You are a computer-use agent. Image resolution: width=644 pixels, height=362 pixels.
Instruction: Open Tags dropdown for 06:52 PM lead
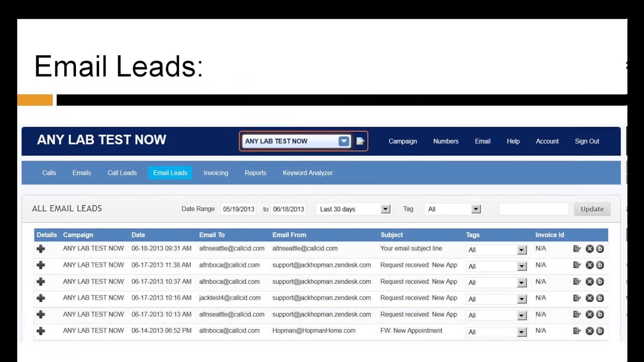tap(496, 332)
